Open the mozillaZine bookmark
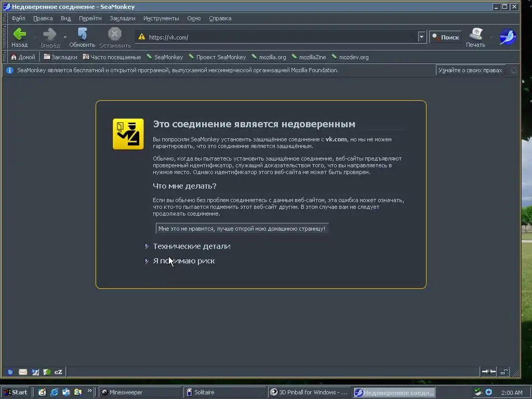 [x=309, y=57]
